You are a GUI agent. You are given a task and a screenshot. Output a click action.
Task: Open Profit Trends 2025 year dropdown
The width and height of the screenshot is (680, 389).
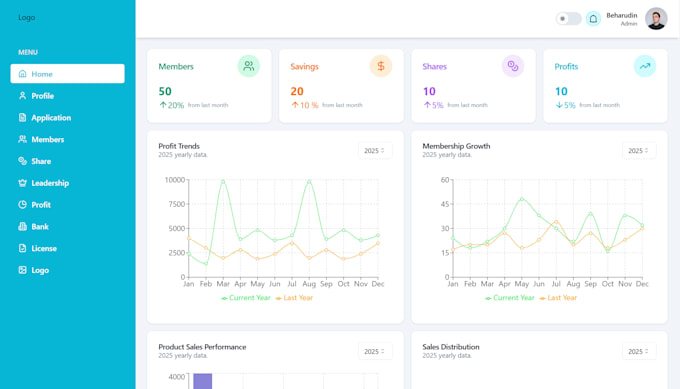click(375, 150)
